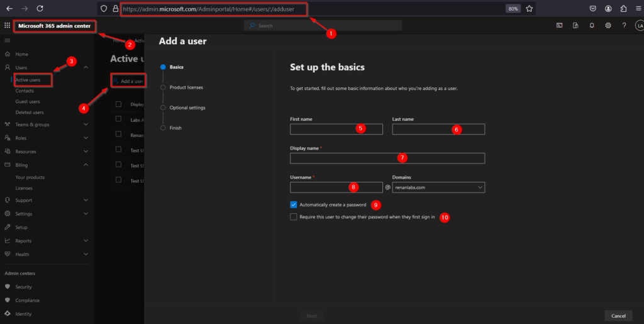The height and width of the screenshot is (324, 644).
Task: Open Contacts in the sidebar
Action: [25, 91]
